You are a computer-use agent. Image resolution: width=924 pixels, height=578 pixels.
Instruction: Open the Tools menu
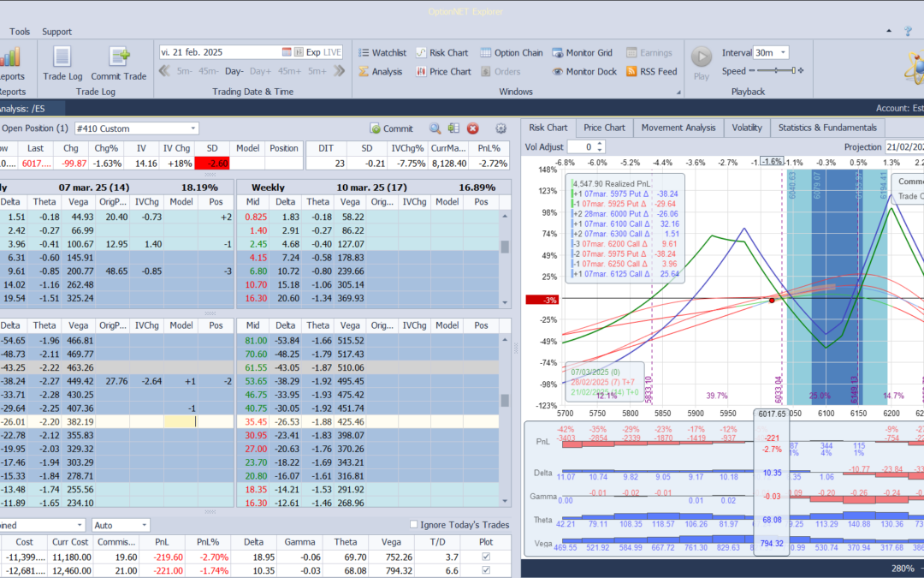(20, 32)
